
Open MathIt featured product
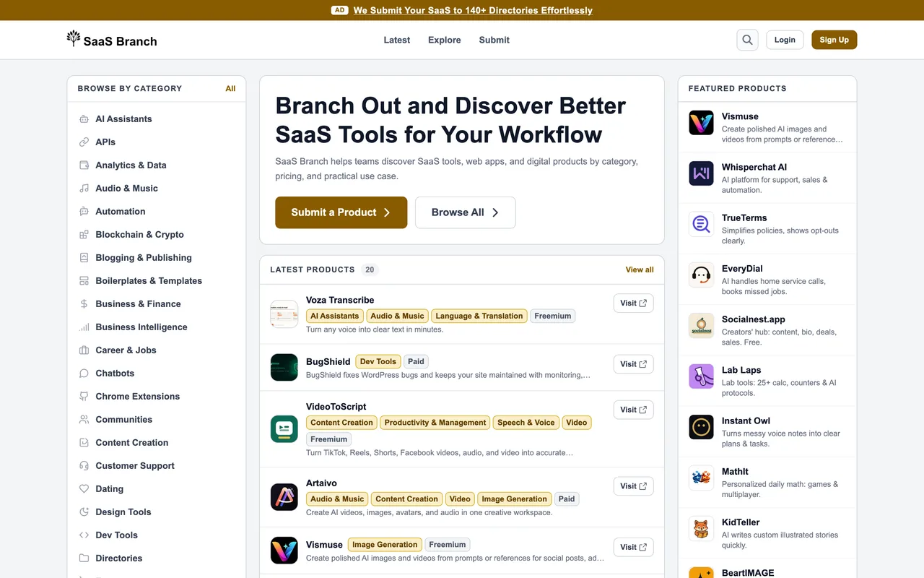tap(767, 483)
